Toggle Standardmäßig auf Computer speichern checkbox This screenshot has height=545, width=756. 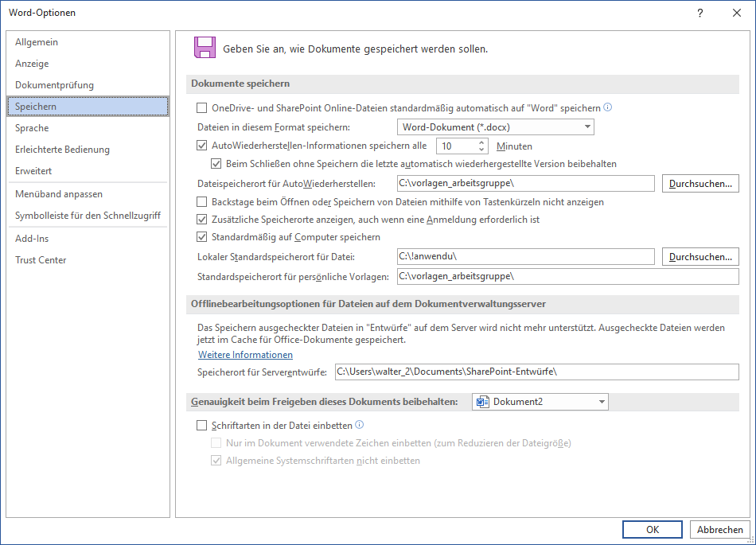coord(201,237)
